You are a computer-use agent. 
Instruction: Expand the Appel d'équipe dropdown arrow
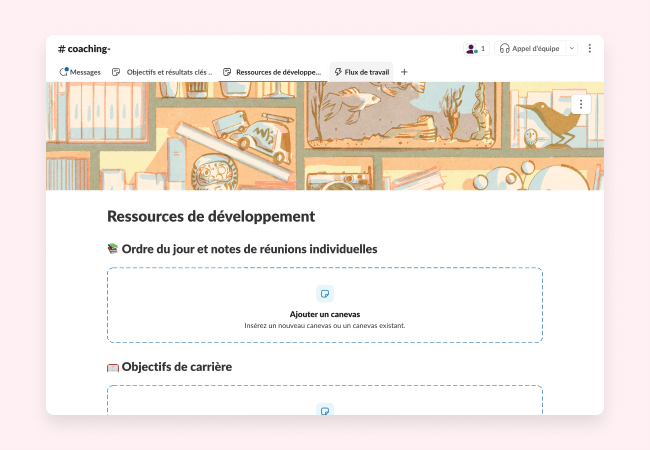(571, 48)
